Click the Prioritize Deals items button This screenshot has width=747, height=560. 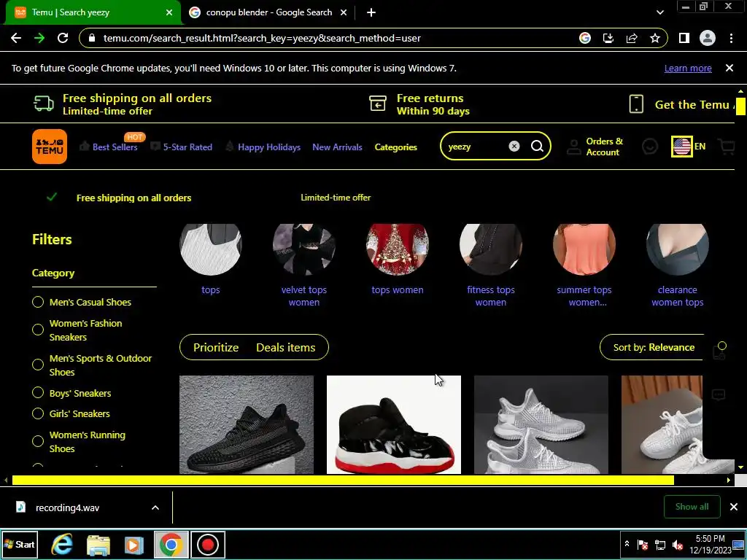click(254, 347)
